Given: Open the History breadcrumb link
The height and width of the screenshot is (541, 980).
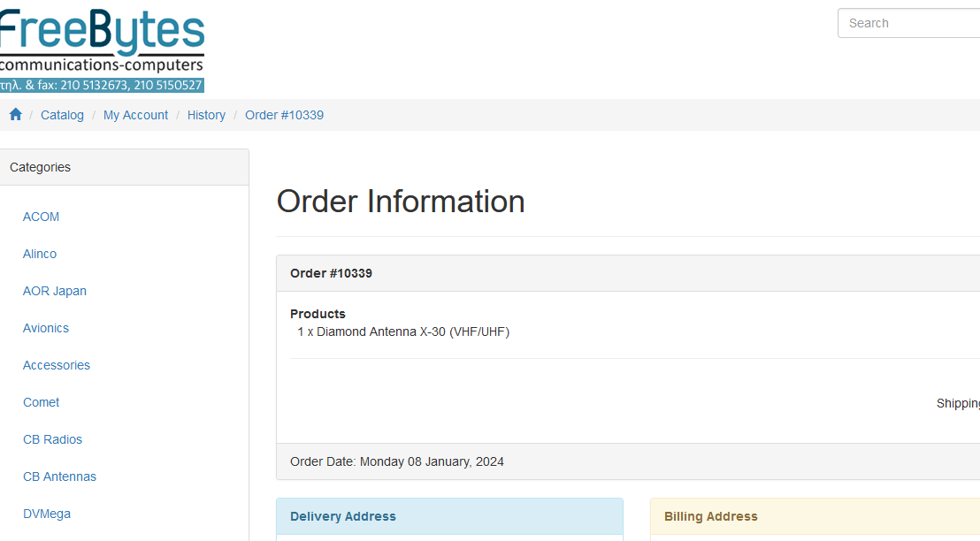Looking at the screenshot, I should pos(206,115).
